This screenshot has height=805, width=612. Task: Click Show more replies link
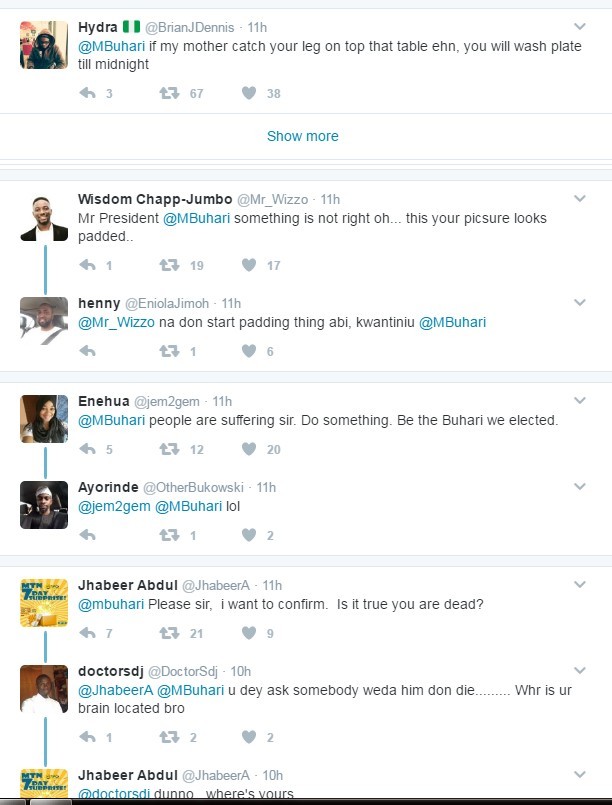302,136
